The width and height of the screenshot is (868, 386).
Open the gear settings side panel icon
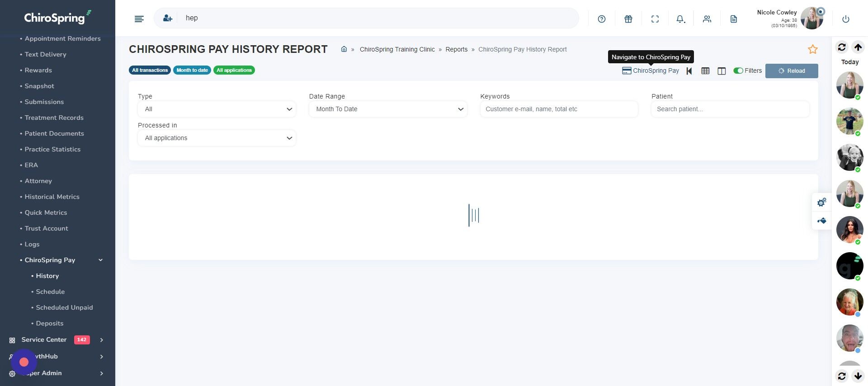point(822,202)
